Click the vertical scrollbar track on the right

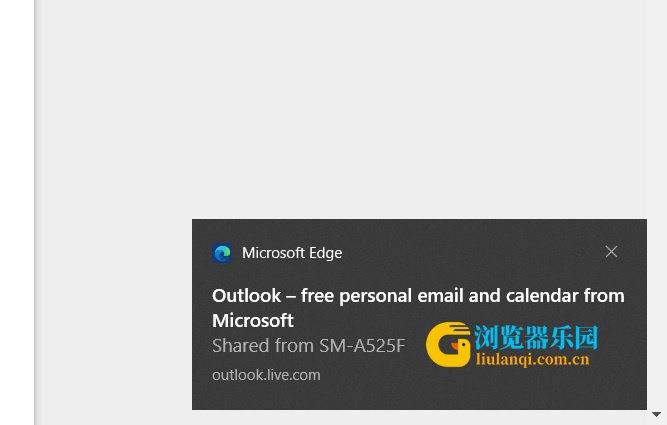pos(656,204)
